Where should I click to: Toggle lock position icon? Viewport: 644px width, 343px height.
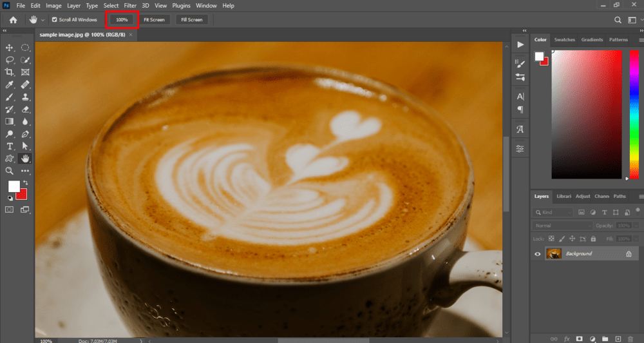tap(572, 239)
